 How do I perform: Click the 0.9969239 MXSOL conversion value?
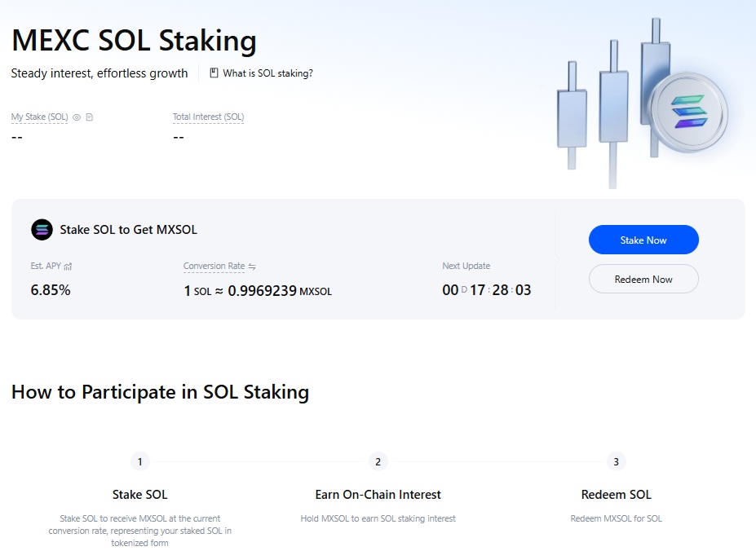point(280,291)
